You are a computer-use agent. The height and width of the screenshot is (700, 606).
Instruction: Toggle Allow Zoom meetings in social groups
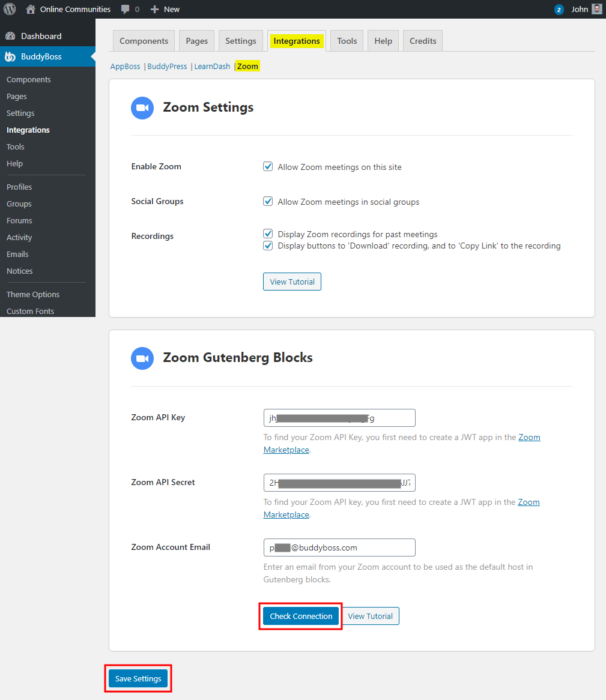coord(268,202)
